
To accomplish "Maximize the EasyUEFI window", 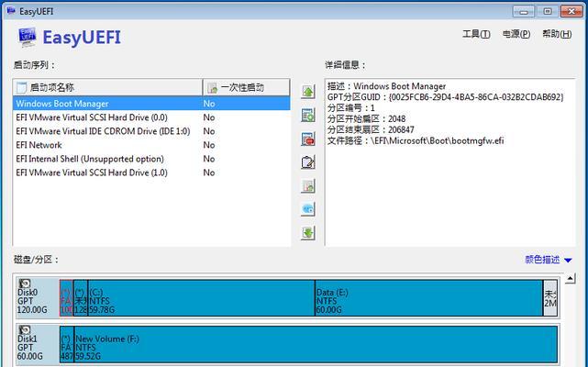I will [x=547, y=11].
